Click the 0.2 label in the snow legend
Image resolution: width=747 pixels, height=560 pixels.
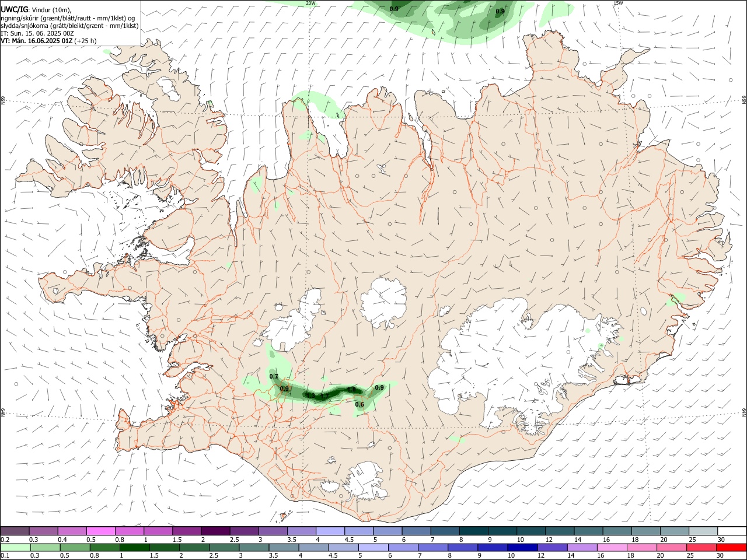pyautogui.click(x=5, y=540)
